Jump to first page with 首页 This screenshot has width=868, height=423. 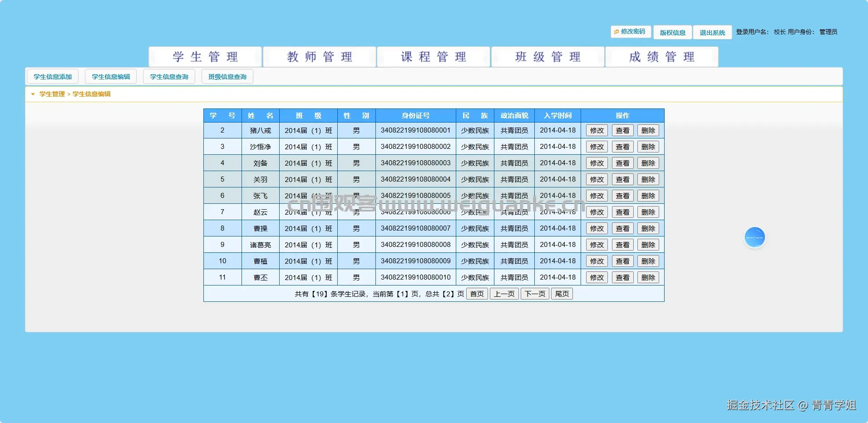pos(477,294)
